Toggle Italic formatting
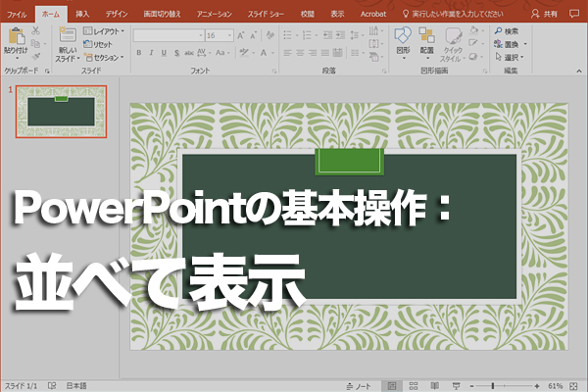Viewport: 588px width, 392px height. click(x=152, y=53)
